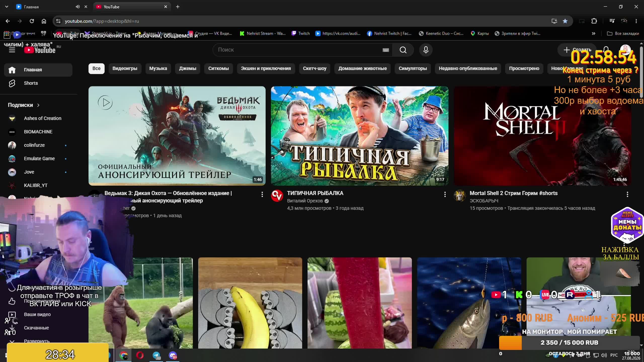Screen dimensions: 644x362
Task: Open the Ваши видео page
Action: tap(38, 314)
